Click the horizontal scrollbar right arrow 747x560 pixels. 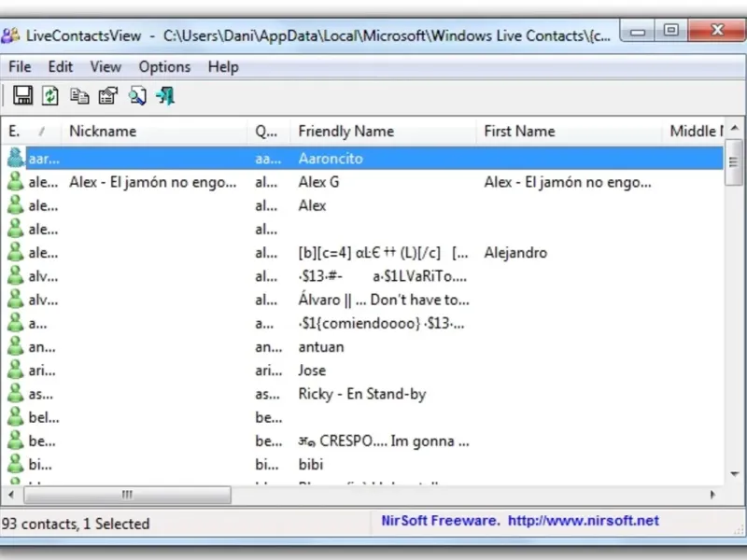click(712, 495)
